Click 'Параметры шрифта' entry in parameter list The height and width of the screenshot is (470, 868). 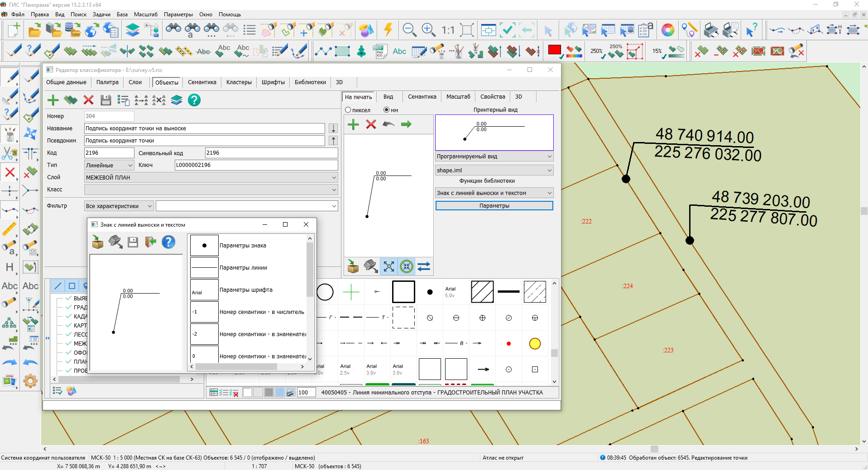coord(246,290)
